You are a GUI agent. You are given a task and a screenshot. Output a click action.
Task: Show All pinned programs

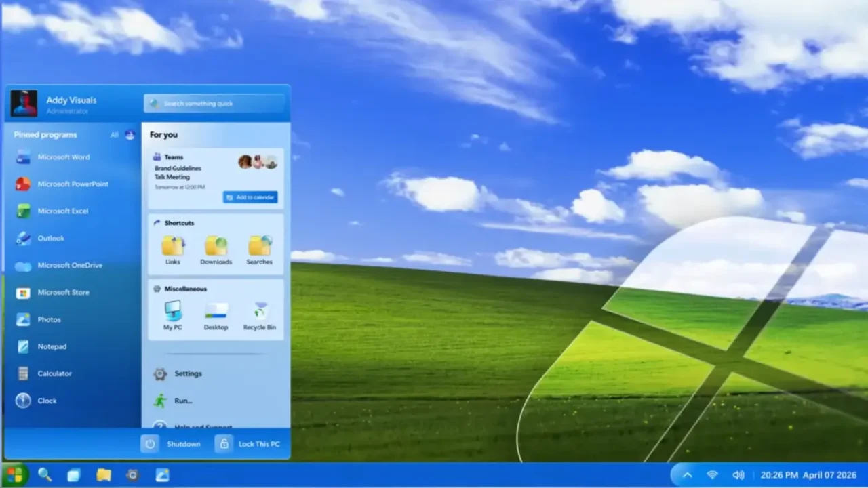click(x=114, y=135)
